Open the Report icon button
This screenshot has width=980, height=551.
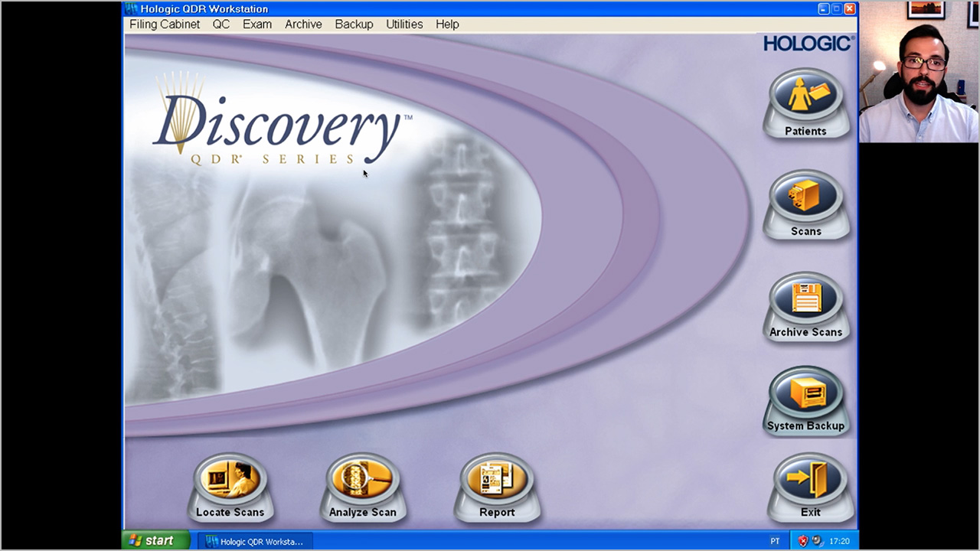[497, 487]
